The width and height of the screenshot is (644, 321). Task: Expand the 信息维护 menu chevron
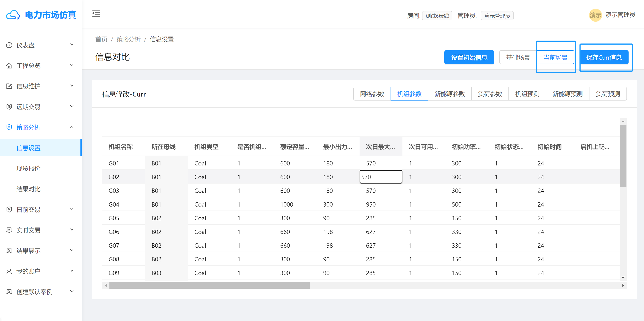tap(72, 86)
